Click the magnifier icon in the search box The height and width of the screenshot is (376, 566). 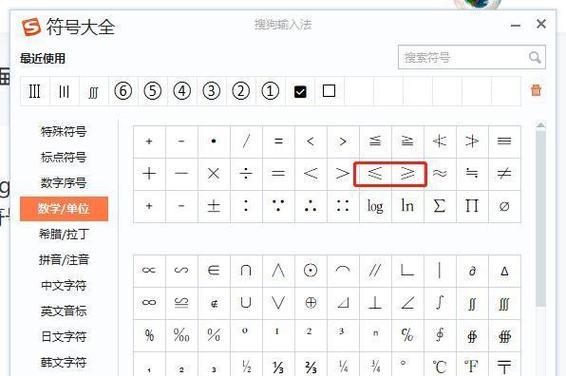pyautogui.click(x=535, y=57)
